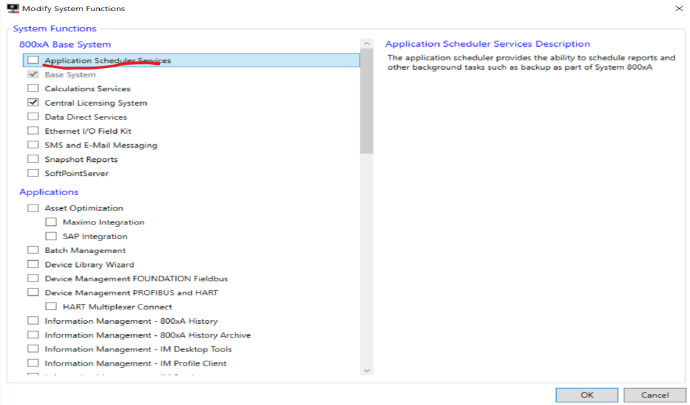690x405 pixels.
Task: Tick the 800xA History Archive checkbox
Action: (33, 334)
